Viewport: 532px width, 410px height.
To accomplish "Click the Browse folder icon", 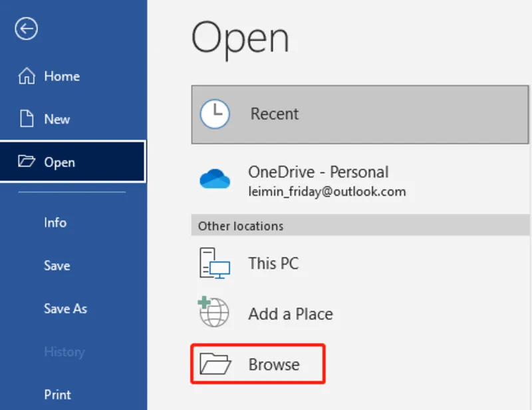I will pos(215,365).
